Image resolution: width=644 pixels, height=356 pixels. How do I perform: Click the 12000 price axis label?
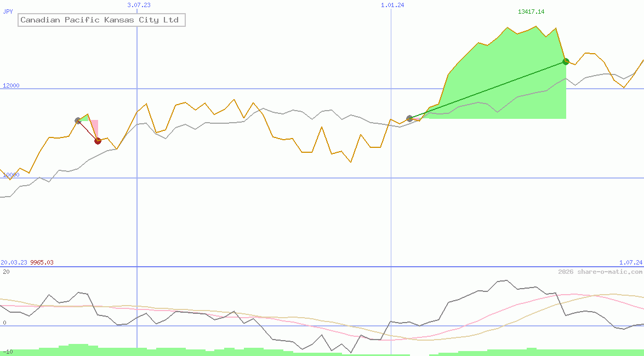tap(11, 85)
